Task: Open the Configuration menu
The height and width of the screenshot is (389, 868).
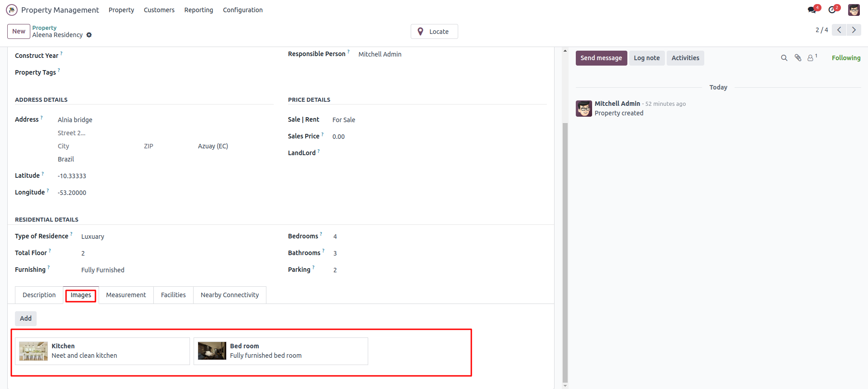Action: pyautogui.click(x=242, y=10)
